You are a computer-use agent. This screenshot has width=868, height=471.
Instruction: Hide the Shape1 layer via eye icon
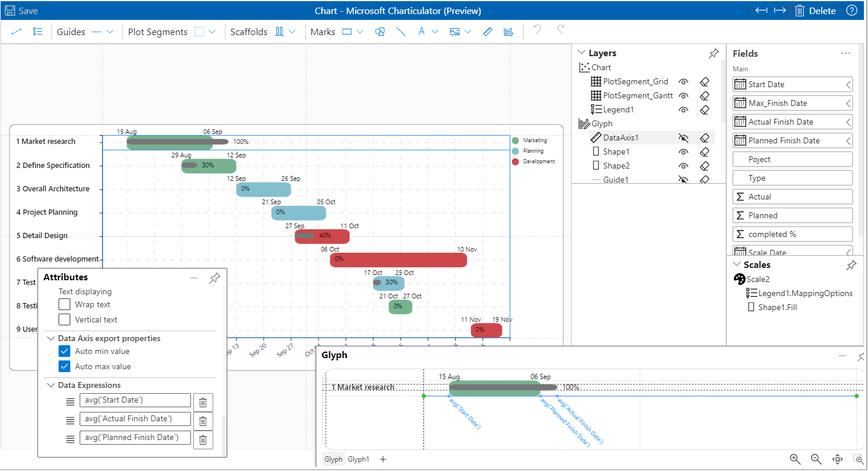tap(683, 152)
